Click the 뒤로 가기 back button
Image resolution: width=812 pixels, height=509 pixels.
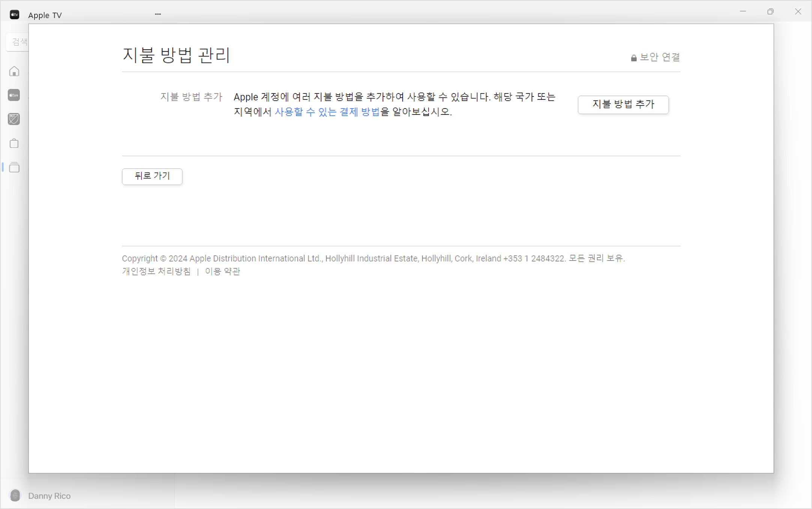(x=152, y=176)
